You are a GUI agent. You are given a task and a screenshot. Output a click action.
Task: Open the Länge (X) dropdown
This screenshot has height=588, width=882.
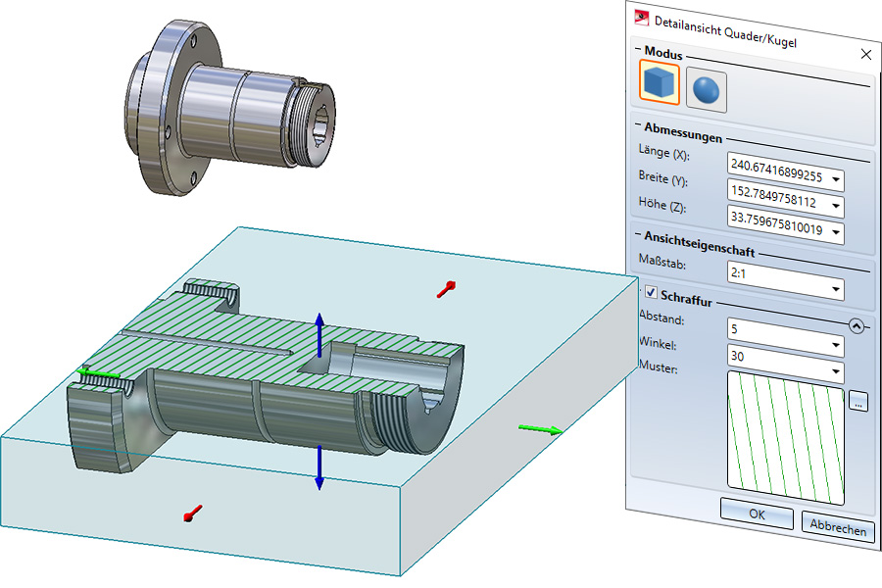pyautogui.click(x=835, y=179)
